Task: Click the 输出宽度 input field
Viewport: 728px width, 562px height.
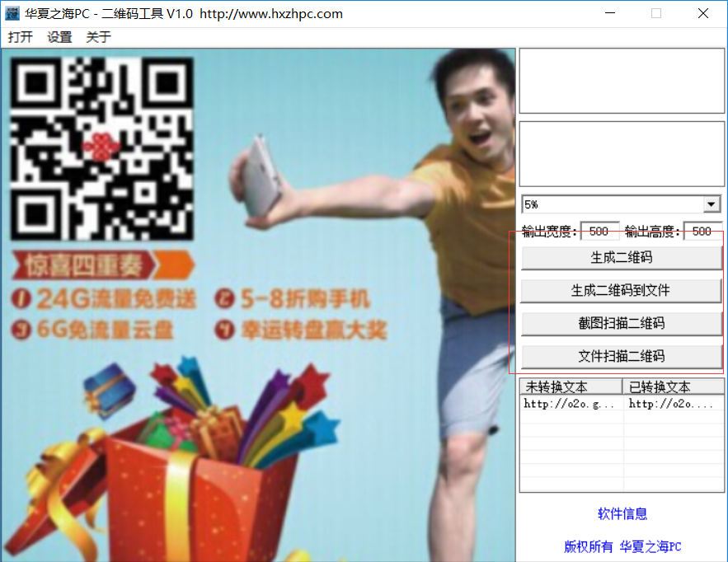Action: click(599, 231)
